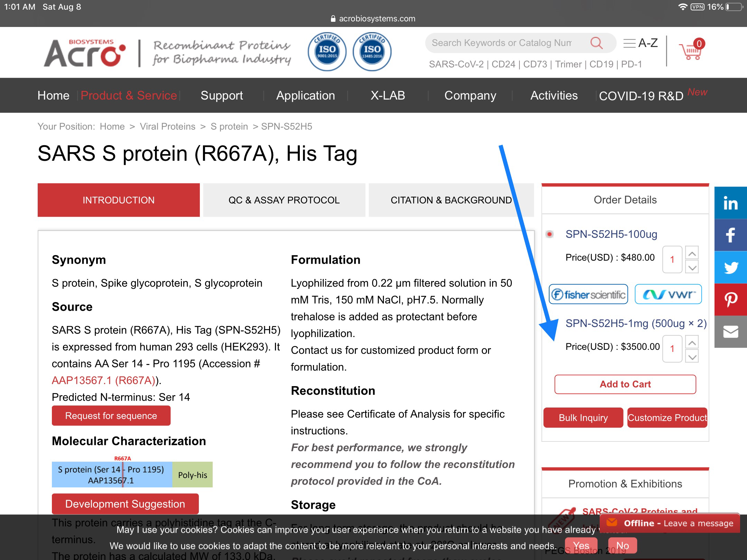Screen dimensions: 747x560
Task: Decrease quantity for the 1mg item
Action: 692,356
